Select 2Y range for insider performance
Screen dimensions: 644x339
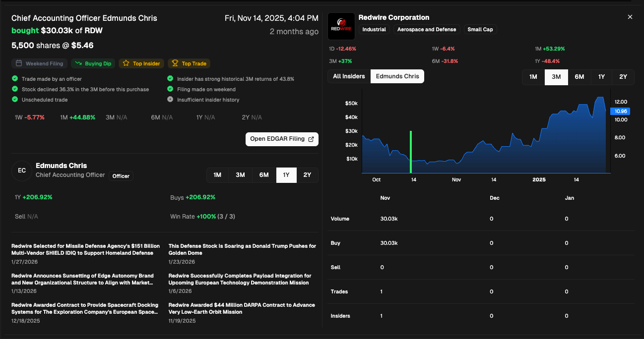(x=307, y=175)
